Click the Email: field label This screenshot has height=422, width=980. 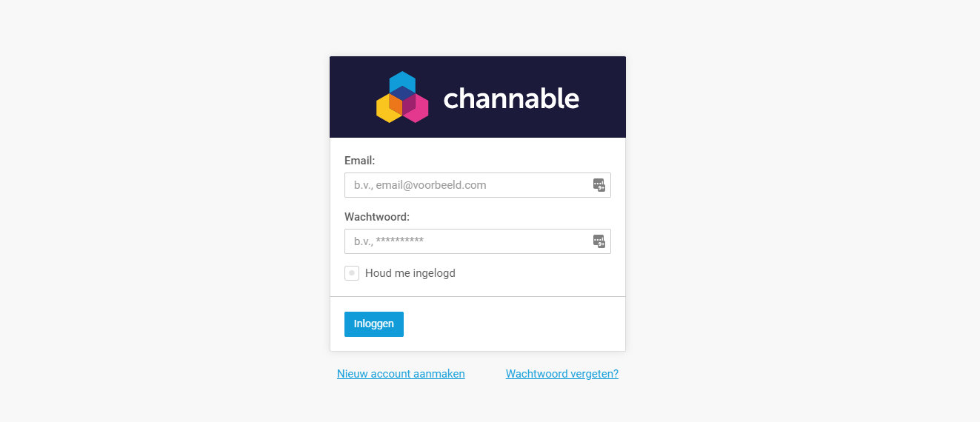(x=360, y=161)
